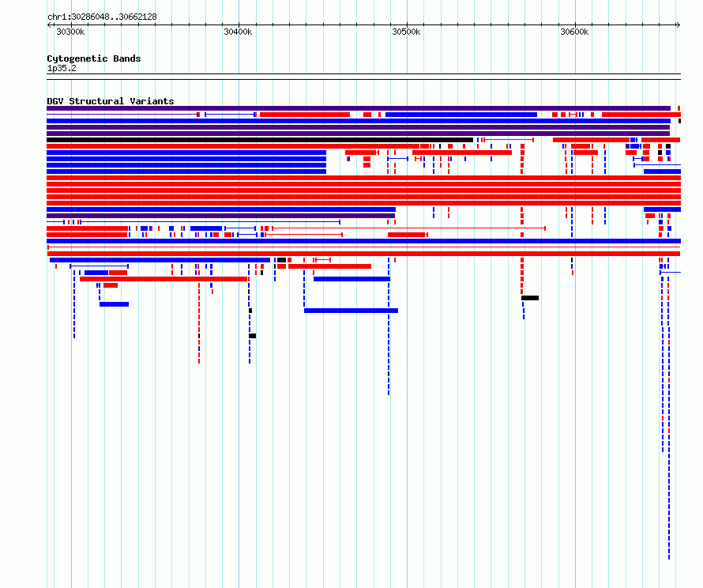This screenshot has width=703, height=588.
Task: Click the 30600k ruler label
Action: (x=574, y=32)
